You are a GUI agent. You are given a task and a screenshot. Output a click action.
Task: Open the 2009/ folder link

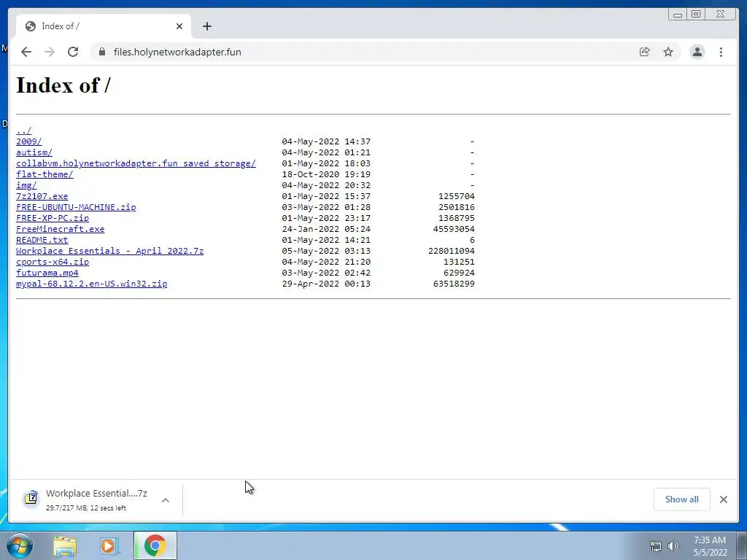pyautogui.click(x=29, y=141)
